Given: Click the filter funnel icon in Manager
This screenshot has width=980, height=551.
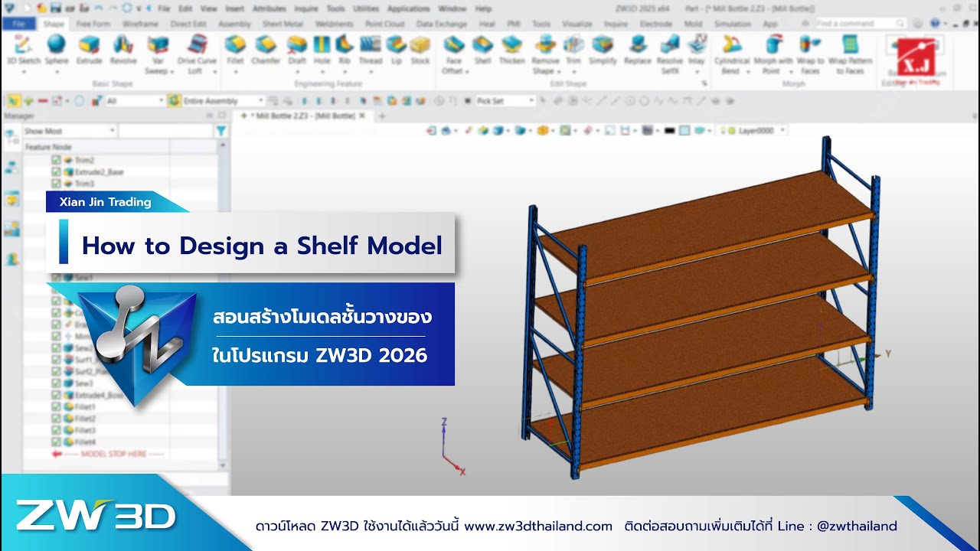Looking at the screenshot, I should 221,132.
